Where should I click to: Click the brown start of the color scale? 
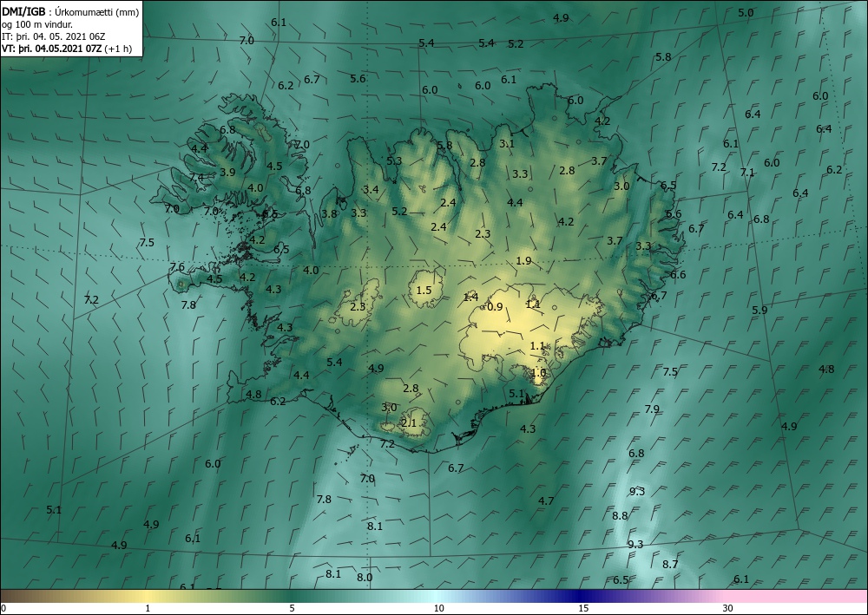pyautogui.click(x=23, y=596)
